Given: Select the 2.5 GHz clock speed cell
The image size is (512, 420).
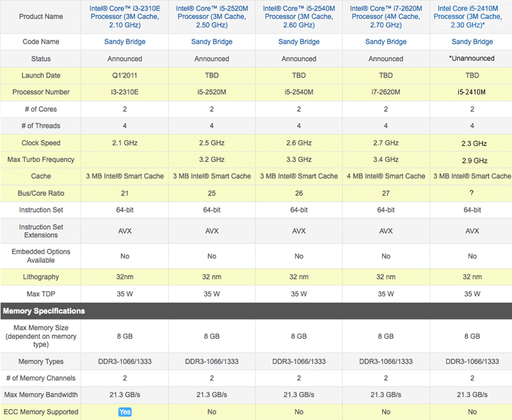Looking at the screenshot, I should coord(212,143).
